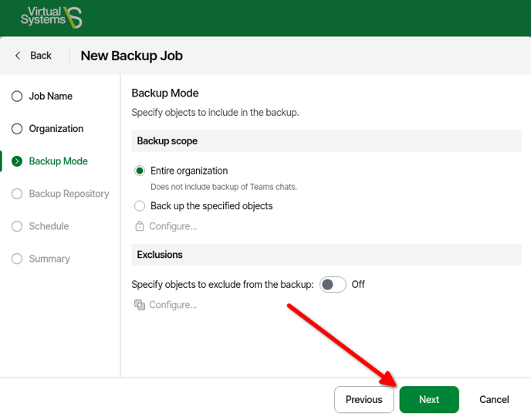The height and width of the screenshot is (420, 531).
Task: Click the back arrow chevron icon
Action: (x=18, y=56)
